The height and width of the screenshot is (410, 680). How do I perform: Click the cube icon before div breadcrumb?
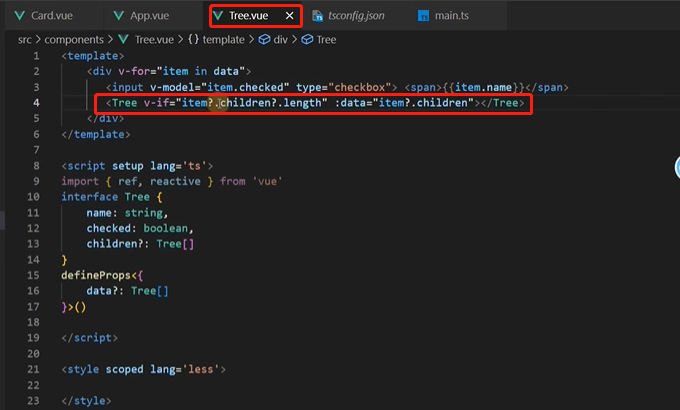pyautogui.click(x=264, y=39)
